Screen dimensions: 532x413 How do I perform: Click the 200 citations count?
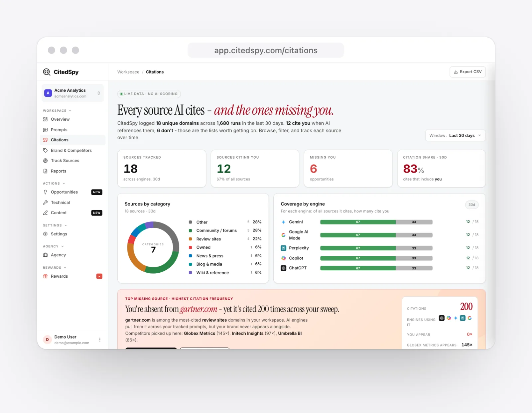[x=466, y=307]
